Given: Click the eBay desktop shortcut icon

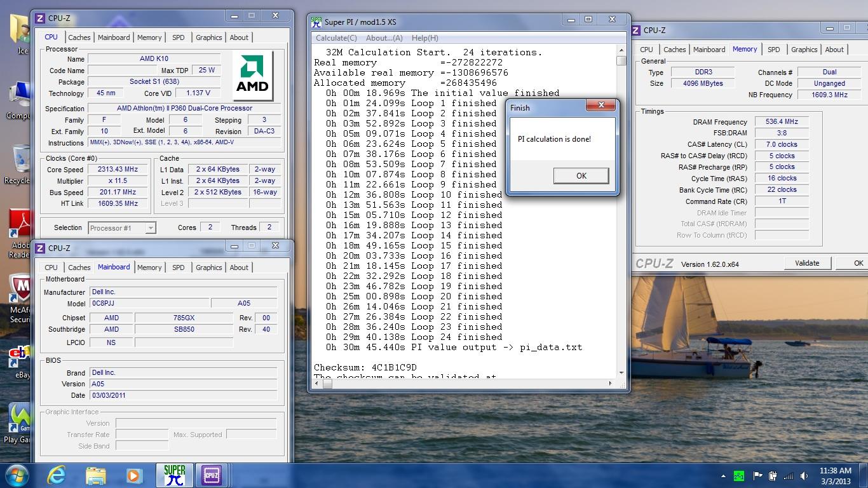Looking at the screenshot, I should click(20, 362).
